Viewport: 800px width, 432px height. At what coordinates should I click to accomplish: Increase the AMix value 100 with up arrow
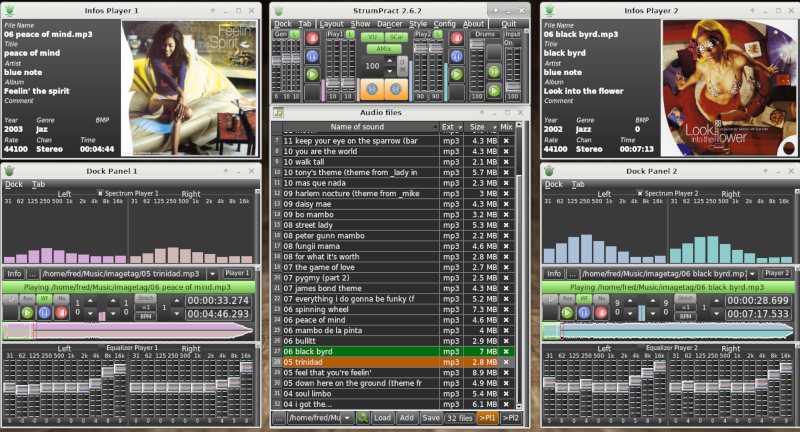click(x=390, y=61)
